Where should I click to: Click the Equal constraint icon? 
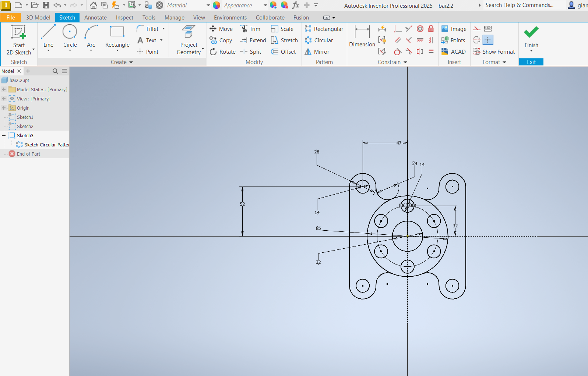pyautogui.click(x=431, y=52)
